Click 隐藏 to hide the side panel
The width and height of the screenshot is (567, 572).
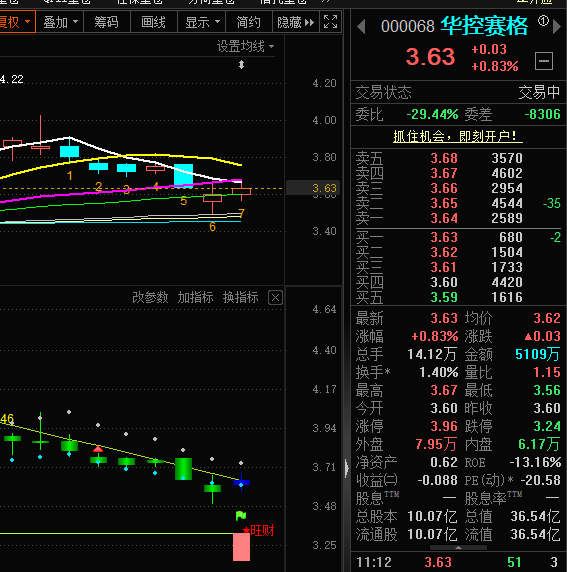pyautogui.click(x=296, y=22)
